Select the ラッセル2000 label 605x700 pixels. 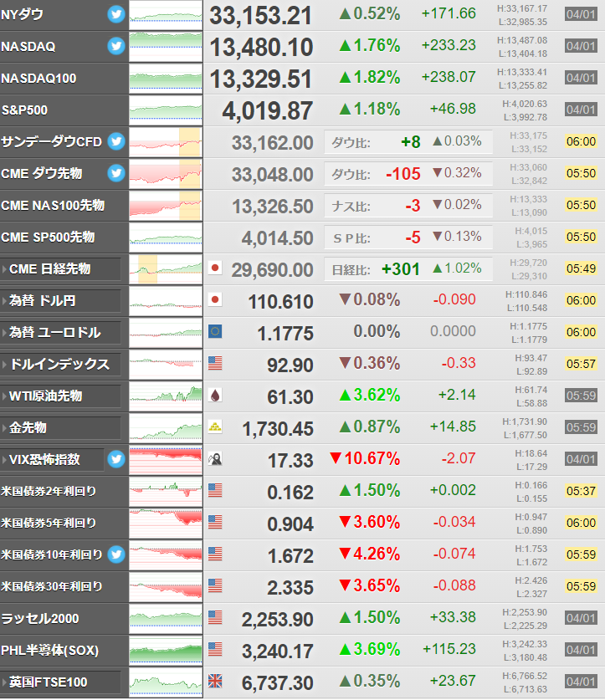pos(40,618)
